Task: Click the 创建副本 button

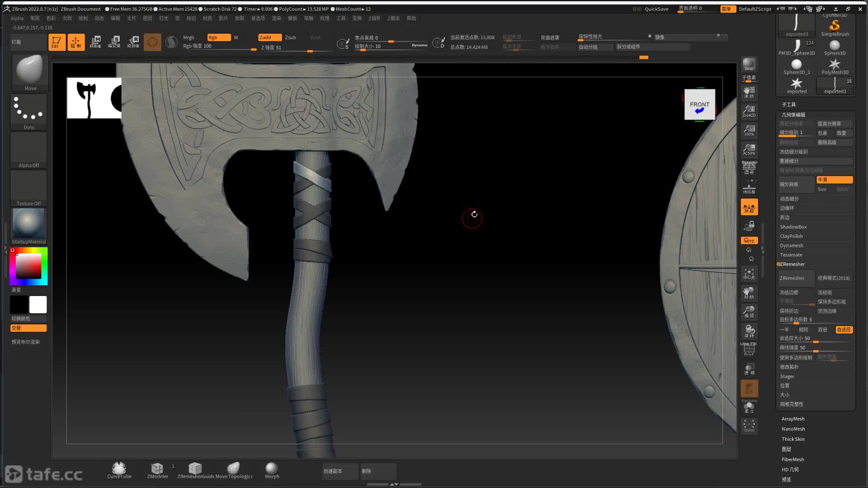Action: (340, 471)
